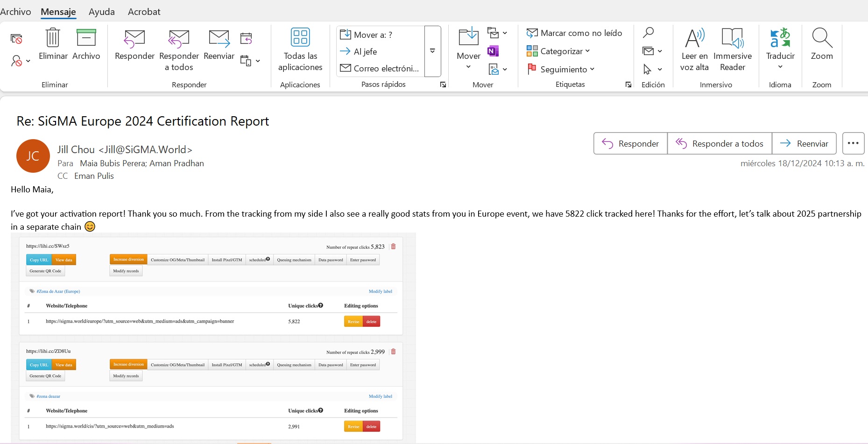Expand the Pasos rápidos gallery
The width and height of the screenshot is (868, 444).
(x=433, y=51)
